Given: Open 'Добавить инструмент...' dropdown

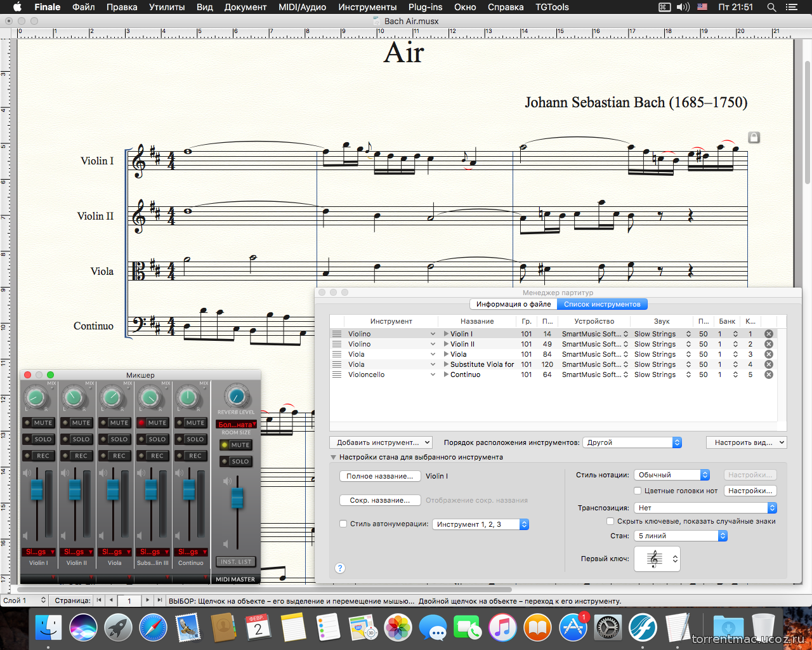Looking at the screenshot, I should [x=381, y=442].
